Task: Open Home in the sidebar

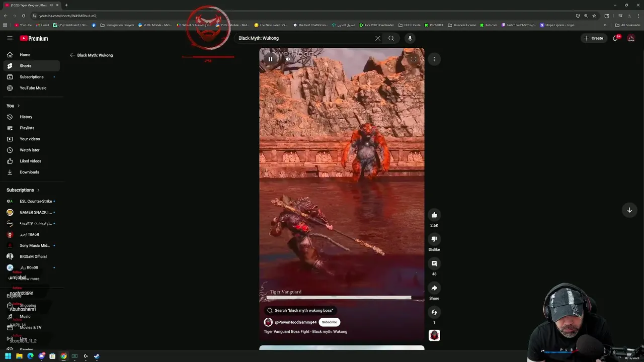Action: coord(31,55)
